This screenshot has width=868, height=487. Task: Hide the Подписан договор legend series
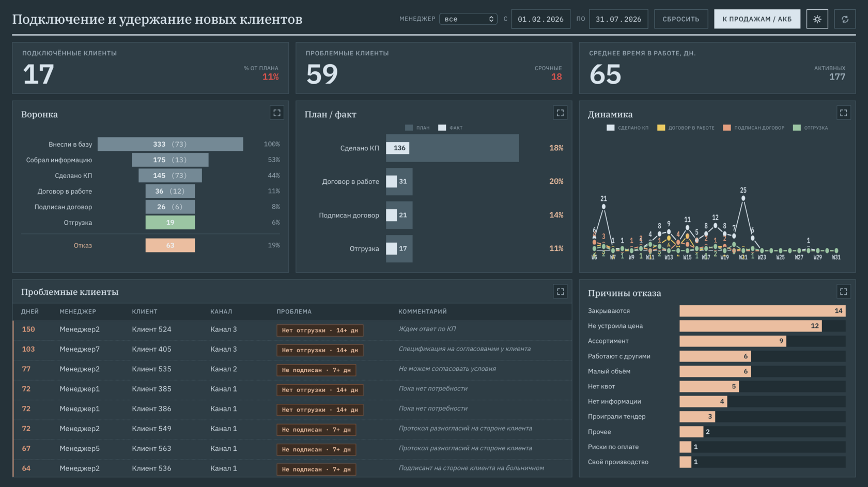pyautogui.click(x=753, y=128)
